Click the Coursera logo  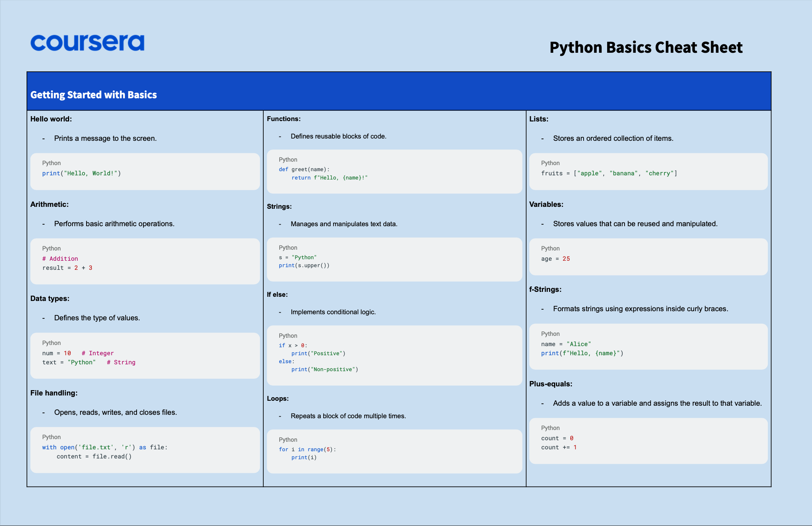87,43
